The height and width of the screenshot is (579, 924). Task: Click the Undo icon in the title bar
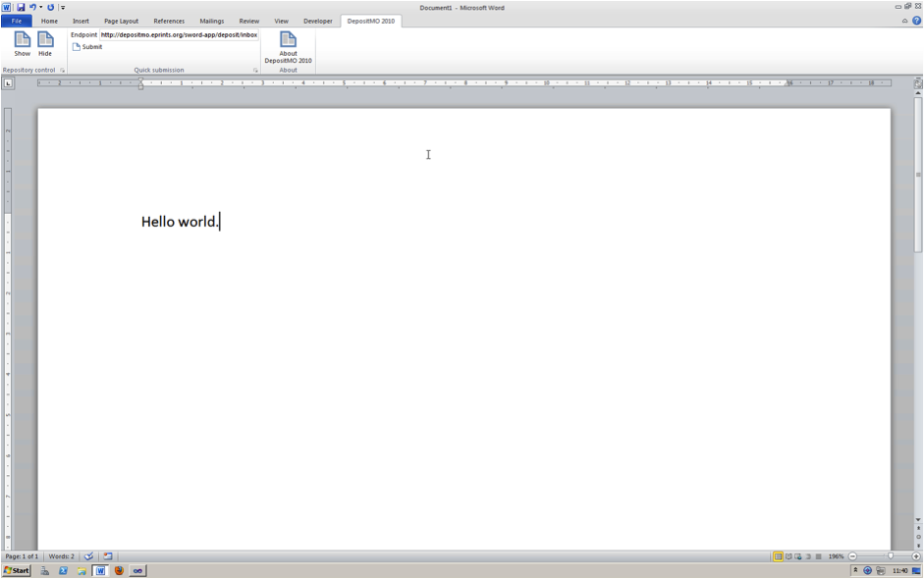click(x=32, y=7)
